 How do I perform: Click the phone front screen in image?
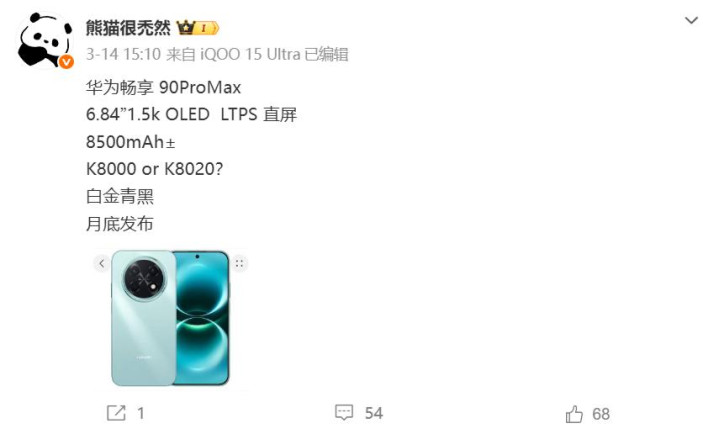pos(202,317)
